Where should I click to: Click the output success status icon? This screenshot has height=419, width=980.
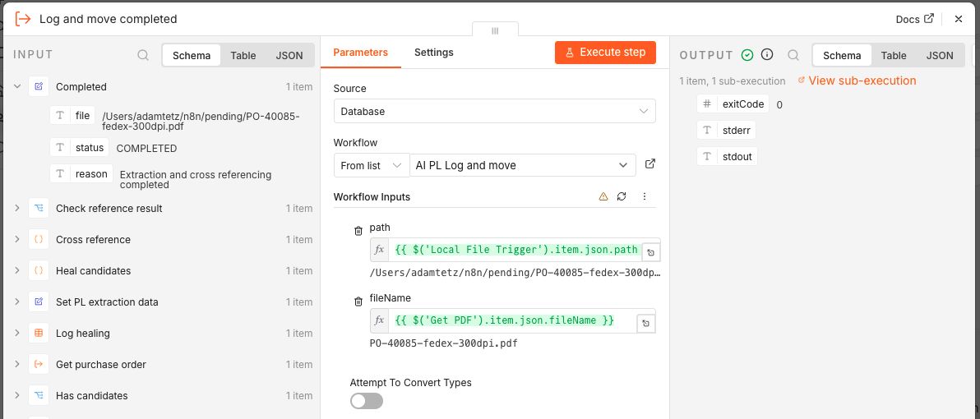tap(747, 55)
